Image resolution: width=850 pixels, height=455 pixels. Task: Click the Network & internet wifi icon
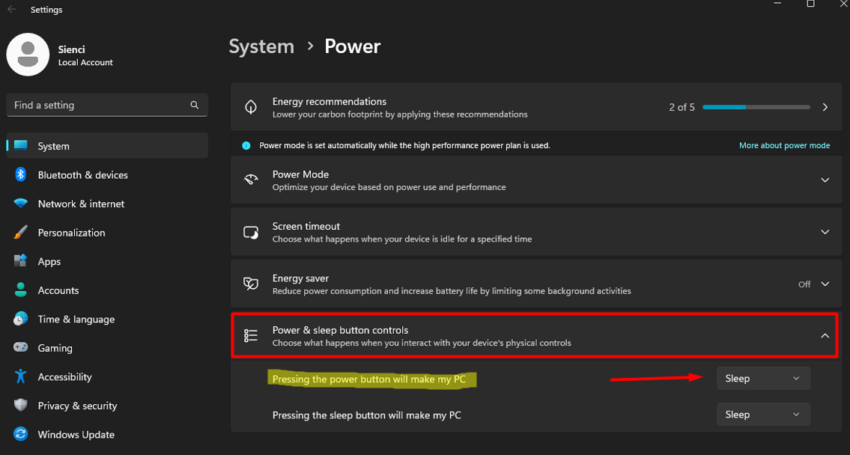point(20,204)
